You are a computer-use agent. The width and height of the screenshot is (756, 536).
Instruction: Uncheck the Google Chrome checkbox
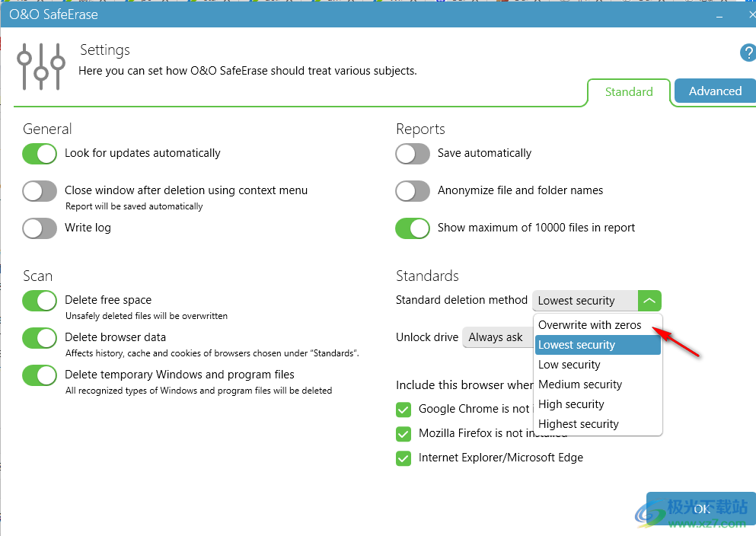(404, 409)
